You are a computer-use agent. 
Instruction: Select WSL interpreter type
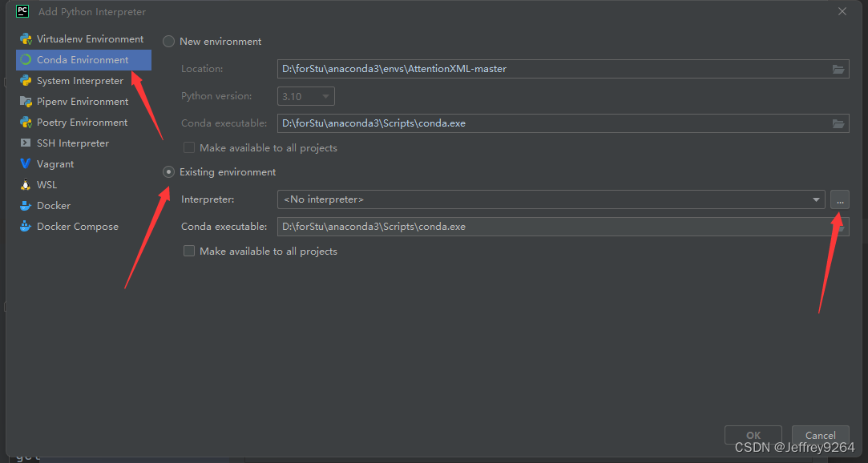coord(83,185)
